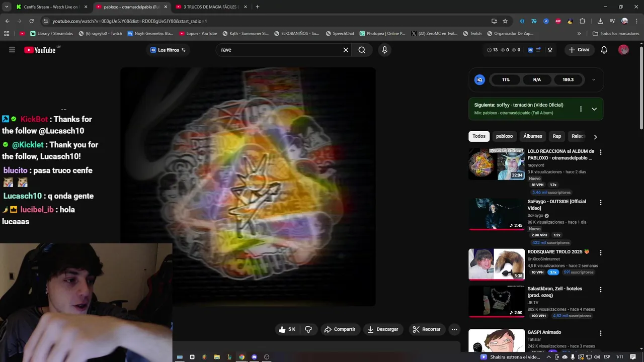Select the Rap filter chip
This screenshot has height=362, width=644.
[557, 136]
